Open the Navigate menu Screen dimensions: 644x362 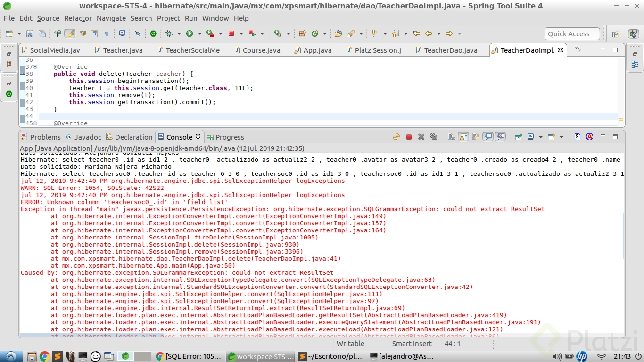coord(111,18)
